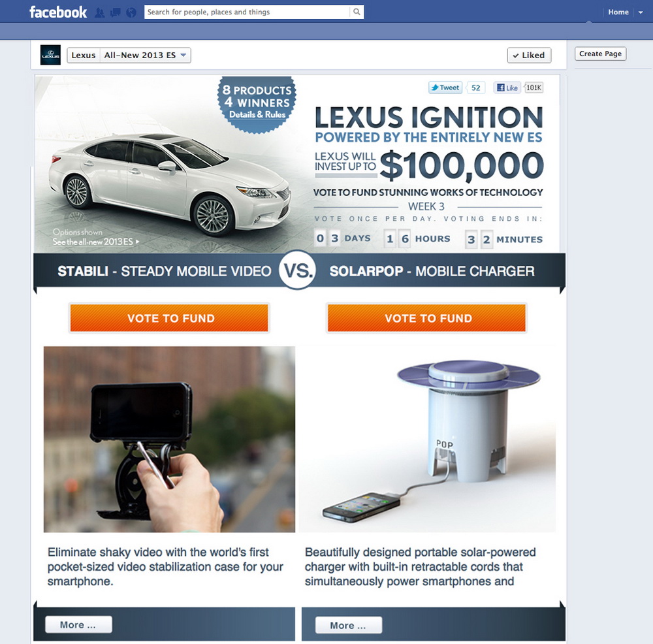The width and height of the screenshot is (653, 644).
Task: Select the Lexus page tab
Action: 84,56
